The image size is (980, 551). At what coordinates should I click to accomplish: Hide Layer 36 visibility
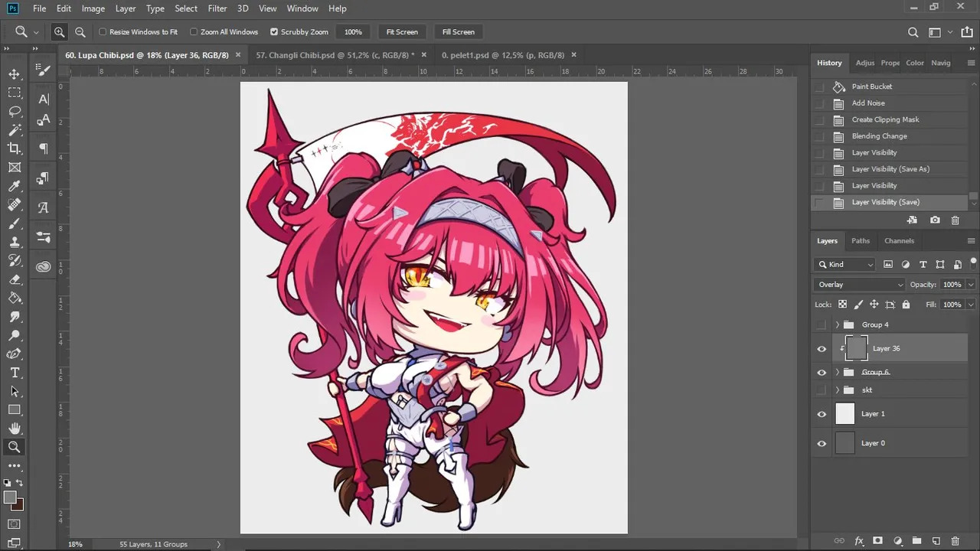822,349
